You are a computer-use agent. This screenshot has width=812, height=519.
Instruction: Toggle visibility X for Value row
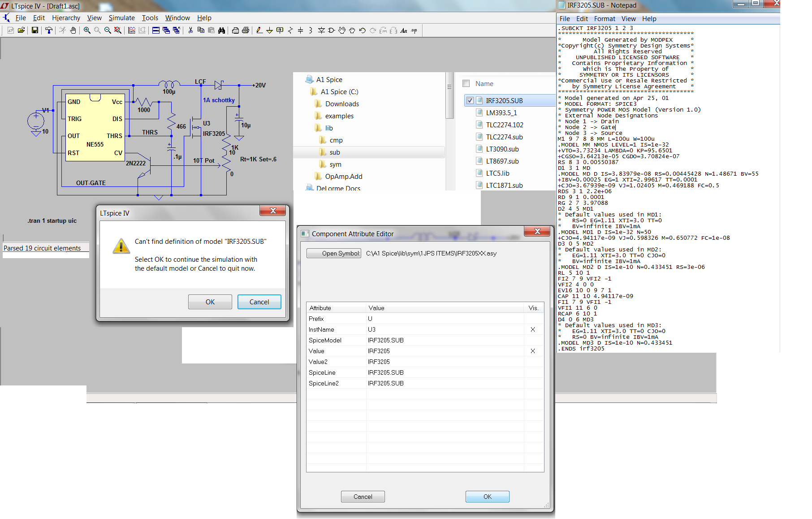533,351
